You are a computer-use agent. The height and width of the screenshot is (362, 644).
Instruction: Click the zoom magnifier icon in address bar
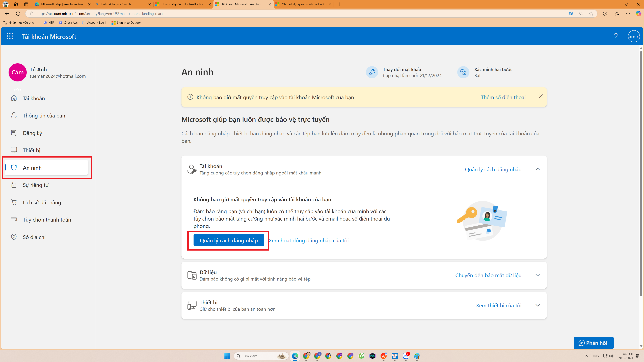coord(581,13)
